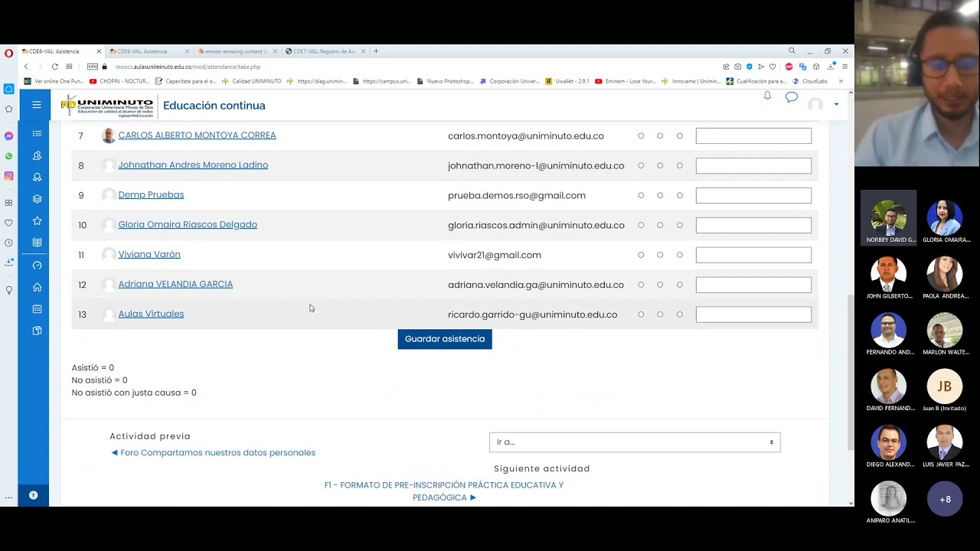Open Opera history clock icon
The height and width of the screenshot is (551, 980).
(8, 243)
